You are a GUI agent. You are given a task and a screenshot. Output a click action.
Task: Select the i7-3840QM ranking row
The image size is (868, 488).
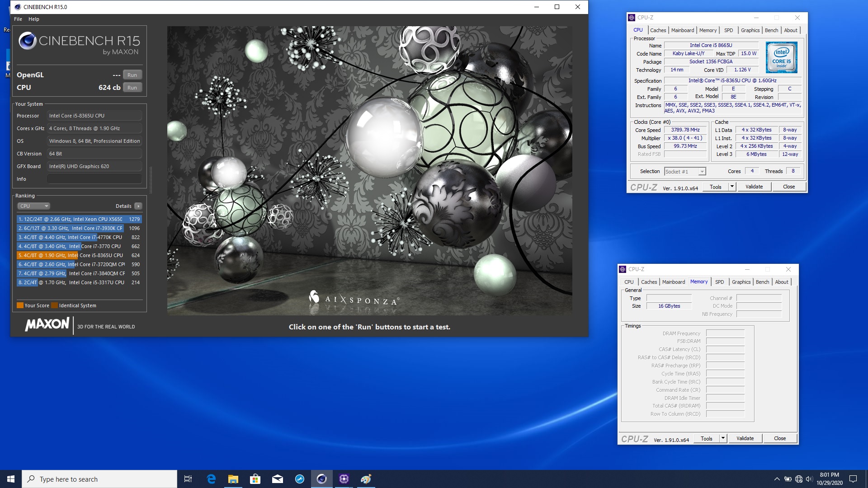tap(79, 273)
